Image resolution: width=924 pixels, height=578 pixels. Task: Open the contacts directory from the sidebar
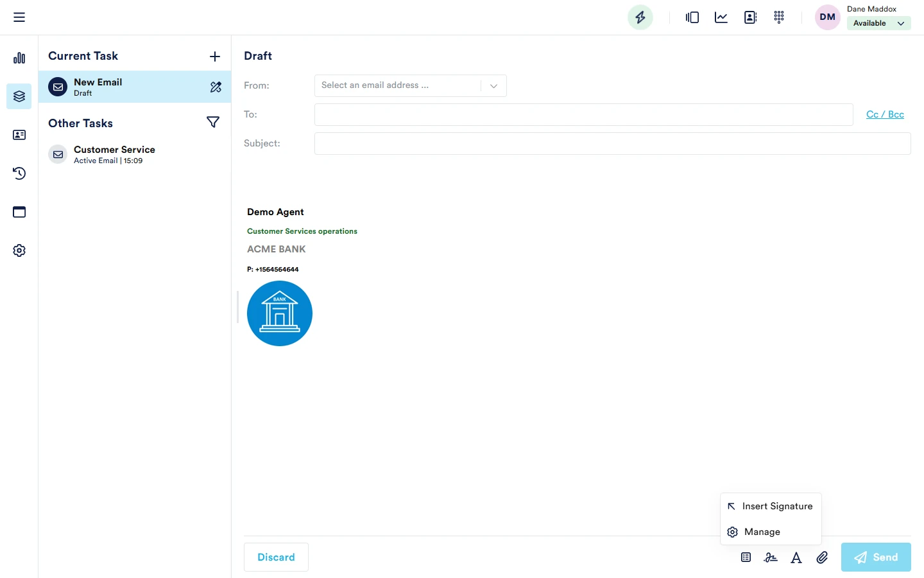(x=19, y=135)
